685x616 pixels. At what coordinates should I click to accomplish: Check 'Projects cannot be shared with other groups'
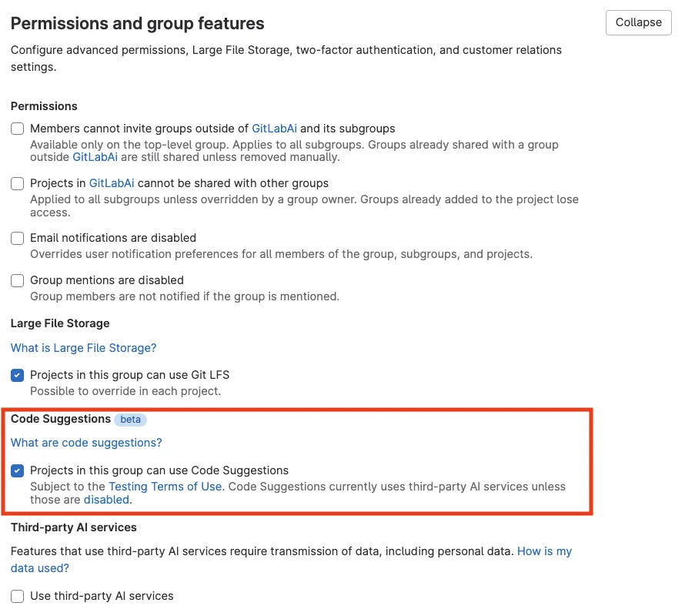click(17, 183)
